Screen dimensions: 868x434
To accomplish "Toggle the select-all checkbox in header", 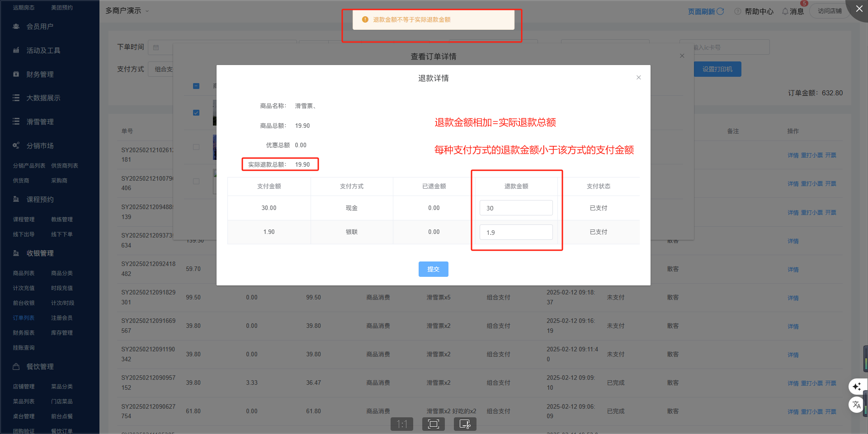I will click(196, 86).
